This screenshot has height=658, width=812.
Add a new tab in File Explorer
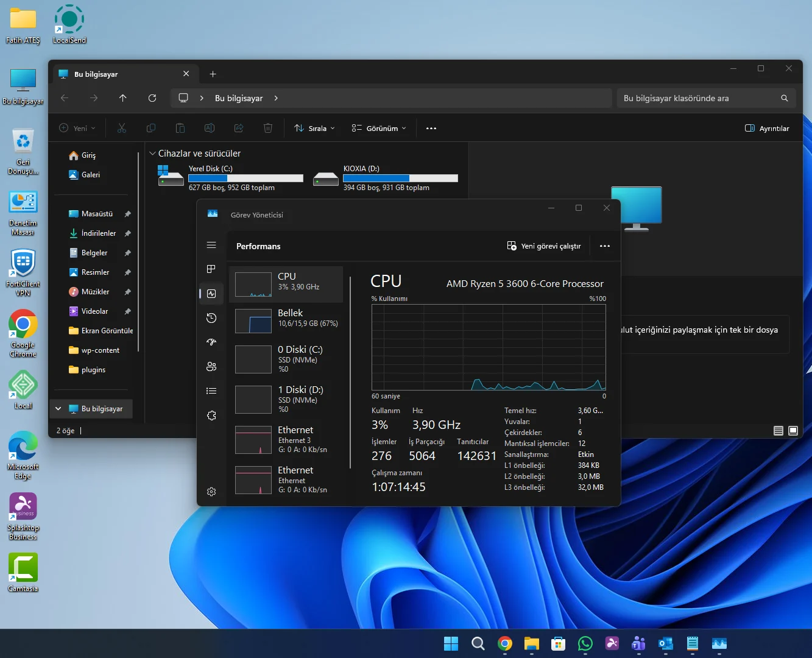(213, 74)
